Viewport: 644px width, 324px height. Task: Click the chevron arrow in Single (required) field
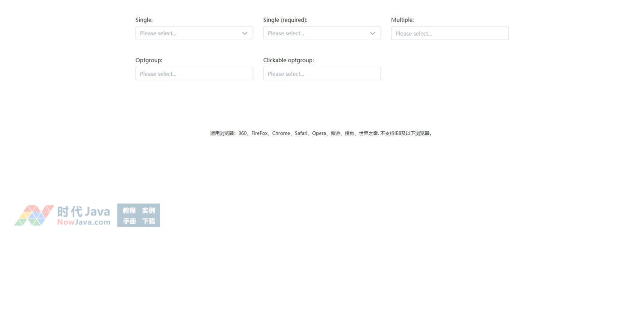click(372, 33)
